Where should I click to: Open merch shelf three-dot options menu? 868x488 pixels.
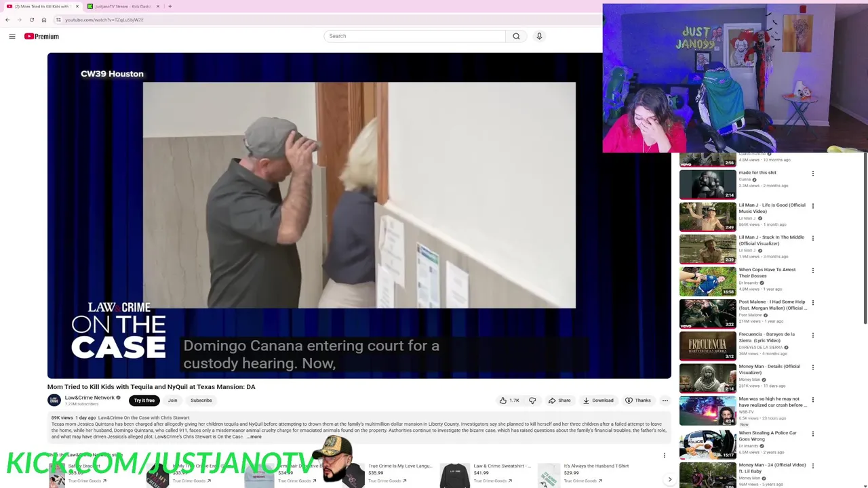tap(665, 455)
